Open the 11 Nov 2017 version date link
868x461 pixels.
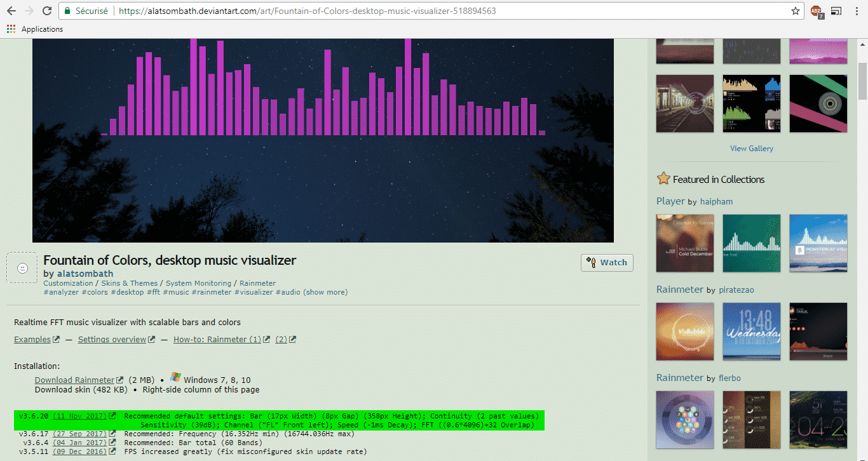[79, 416]
